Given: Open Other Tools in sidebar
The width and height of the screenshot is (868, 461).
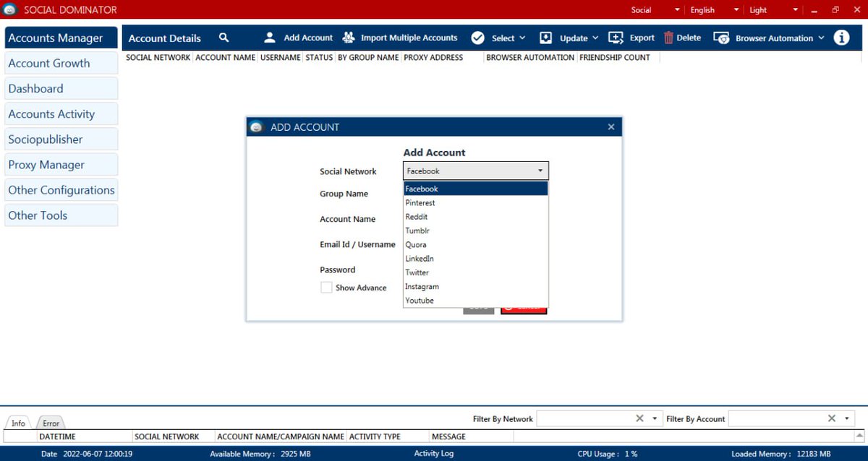Looking at the screenshot, I should [x=61, y=215].
